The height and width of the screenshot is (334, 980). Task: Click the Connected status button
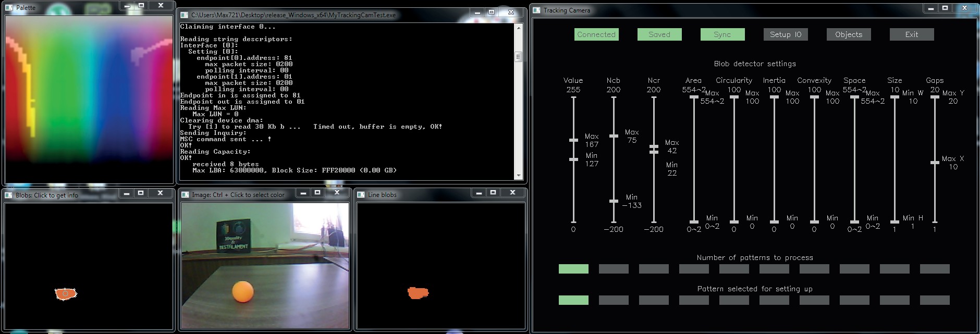pyautogui.click(x=596, y=34)
